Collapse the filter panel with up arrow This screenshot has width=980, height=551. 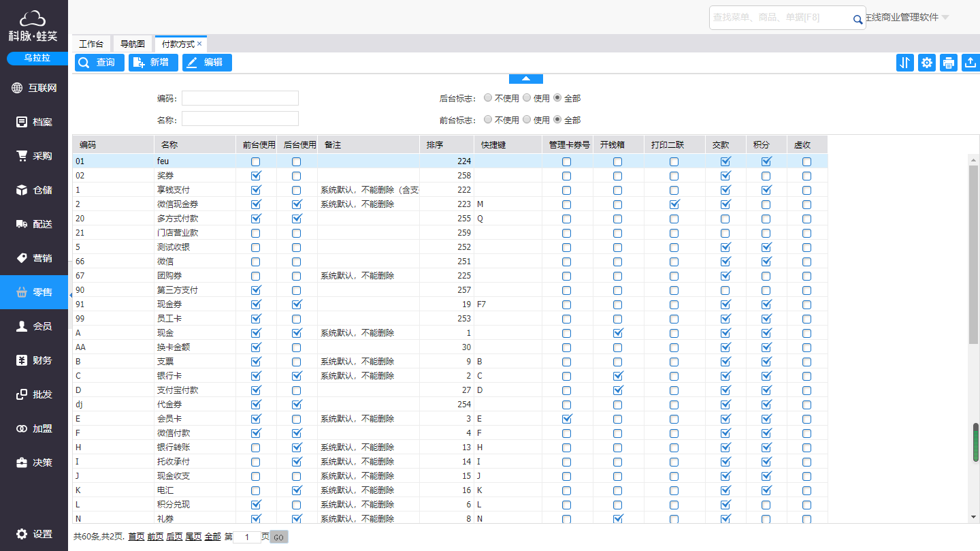coord(526,78)
